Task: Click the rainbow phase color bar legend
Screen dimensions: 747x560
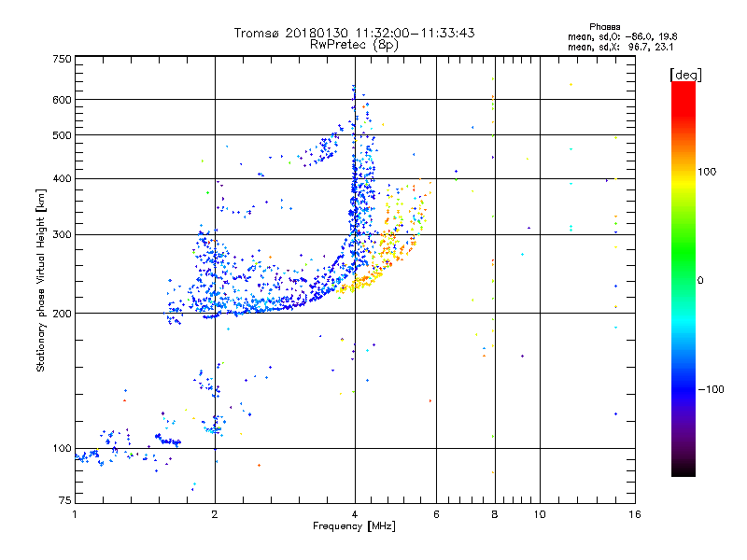Action: [684, 278]
